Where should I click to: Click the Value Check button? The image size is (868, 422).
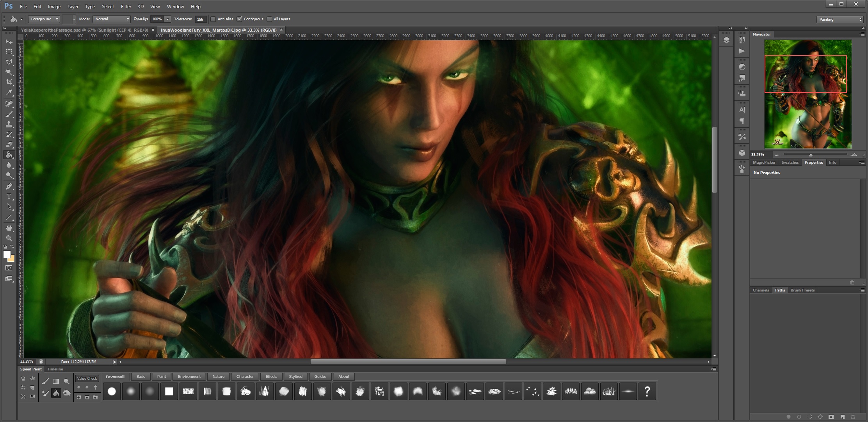87,379
